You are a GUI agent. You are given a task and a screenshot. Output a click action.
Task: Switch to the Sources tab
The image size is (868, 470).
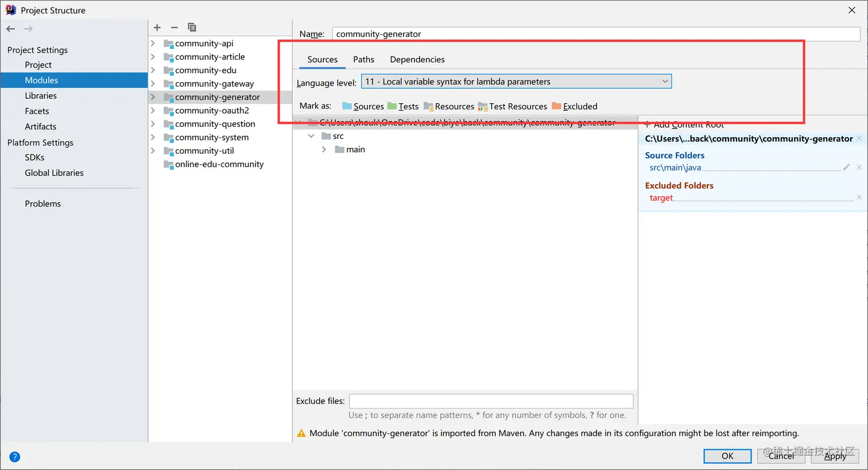(x=323, y=60)
